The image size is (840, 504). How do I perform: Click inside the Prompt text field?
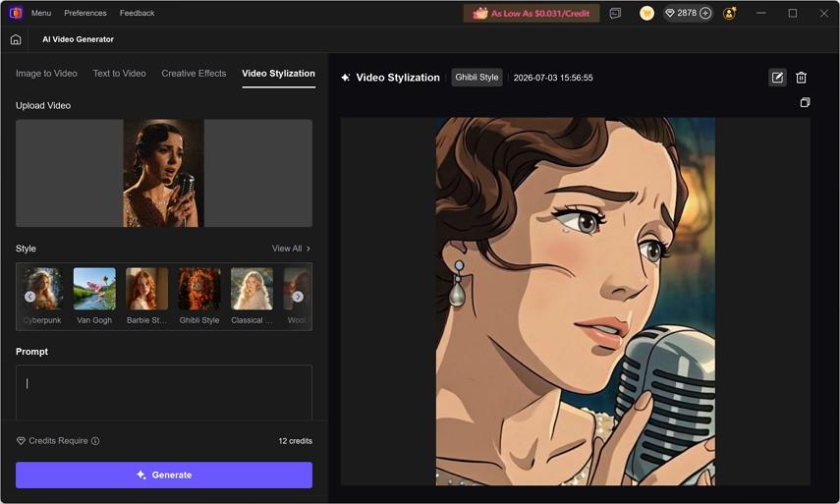point(164,393)
